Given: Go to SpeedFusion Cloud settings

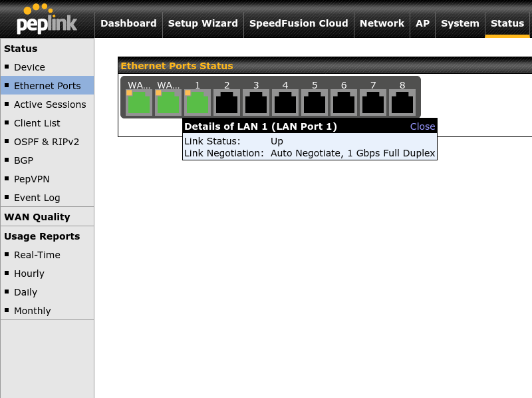Looking at the screenshot, I should click(x=299, y=23).
